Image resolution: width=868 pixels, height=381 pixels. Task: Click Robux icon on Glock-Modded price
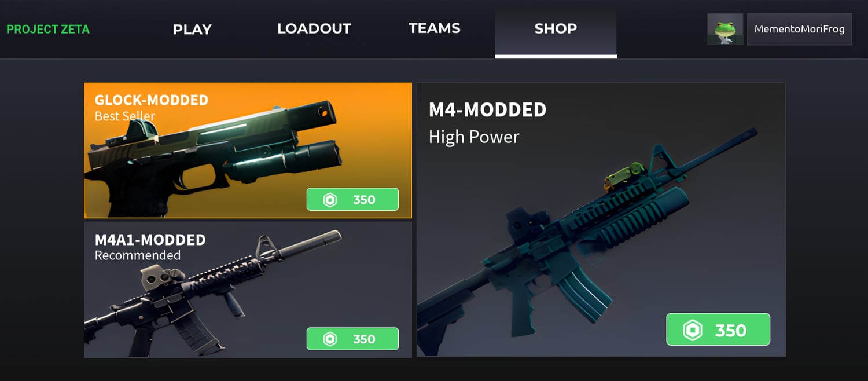coord(330,200)
